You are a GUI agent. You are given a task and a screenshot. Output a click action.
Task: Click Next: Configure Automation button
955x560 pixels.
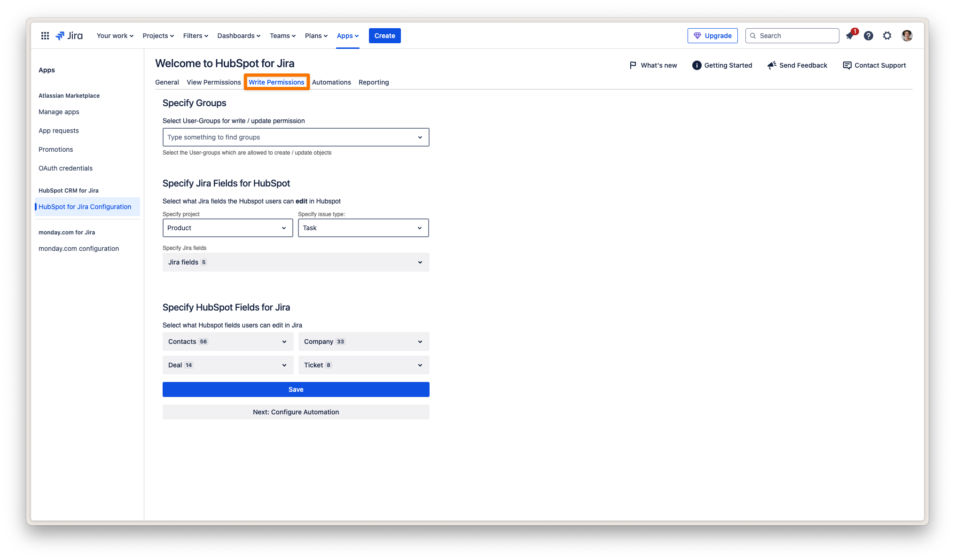[x=296, y=412]
